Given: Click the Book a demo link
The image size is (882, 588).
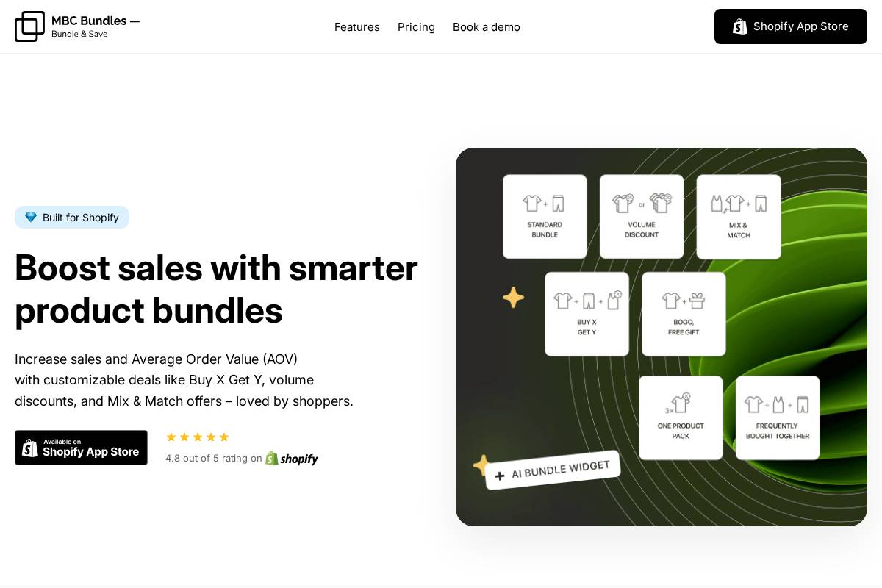Looking at the screenshot, I should tap(486, 26).
